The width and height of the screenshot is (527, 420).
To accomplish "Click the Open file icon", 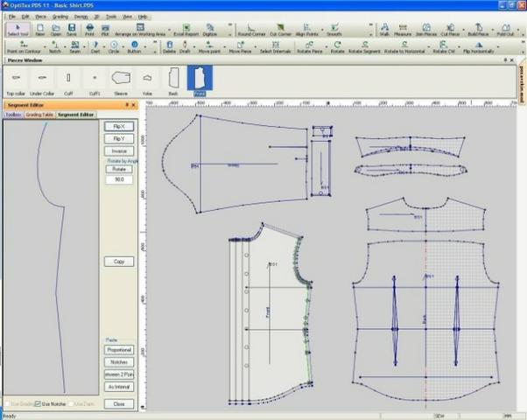I will coord(55,30).
